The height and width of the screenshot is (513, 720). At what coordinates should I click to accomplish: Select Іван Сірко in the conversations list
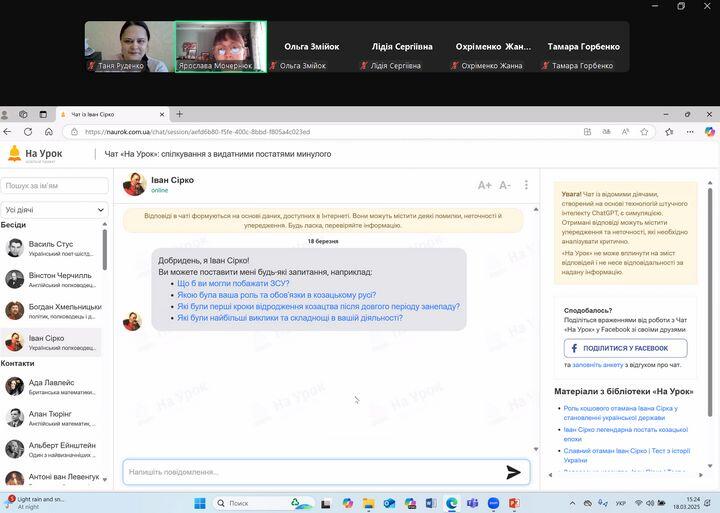[51, 342]
